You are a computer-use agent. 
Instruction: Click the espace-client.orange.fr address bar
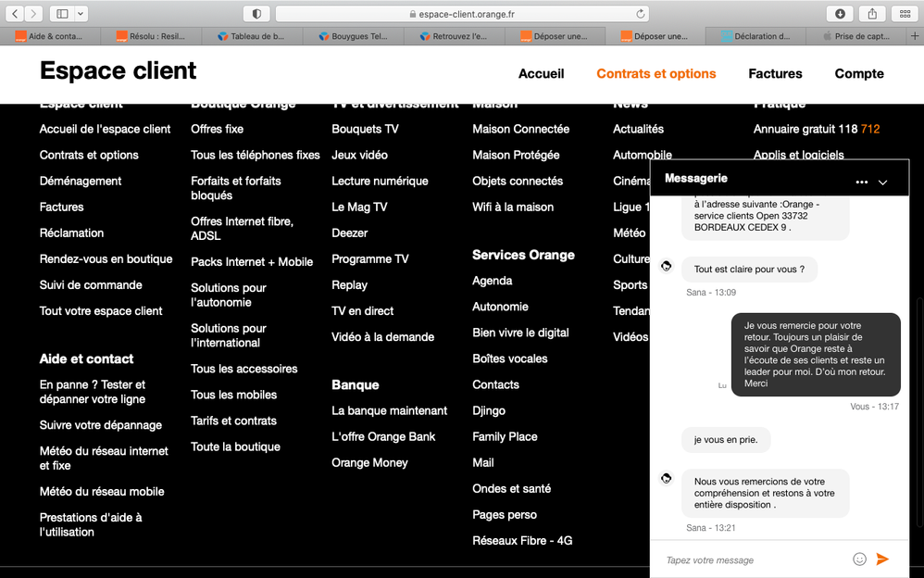[461, 14]
